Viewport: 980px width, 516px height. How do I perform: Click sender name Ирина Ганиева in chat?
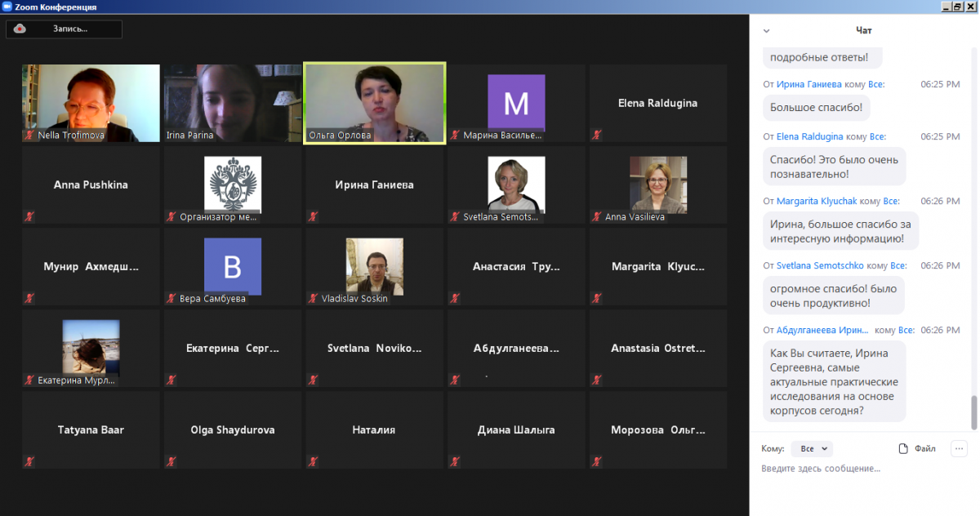coord(809,84)
